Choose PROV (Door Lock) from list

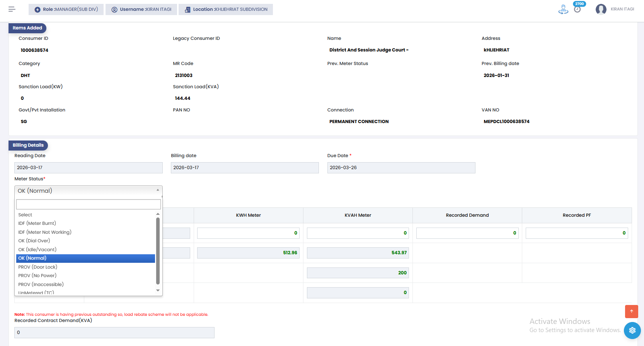38,267
